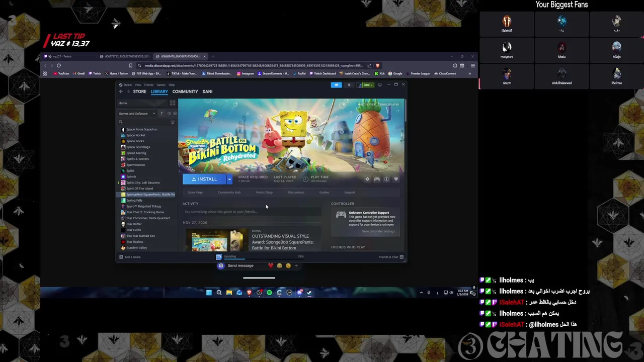Open the Windows Start button
Screen dimensions: 644x362
point(209,293)
